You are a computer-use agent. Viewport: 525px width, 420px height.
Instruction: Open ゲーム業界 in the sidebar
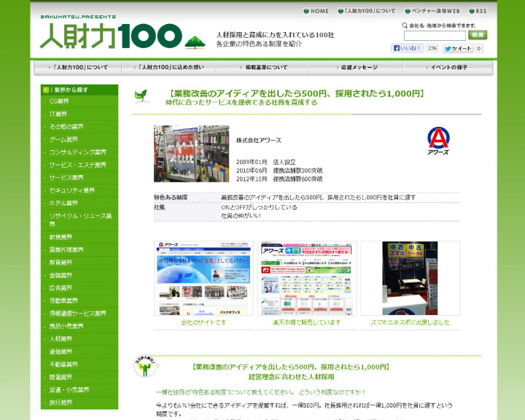tap(63, 139)
